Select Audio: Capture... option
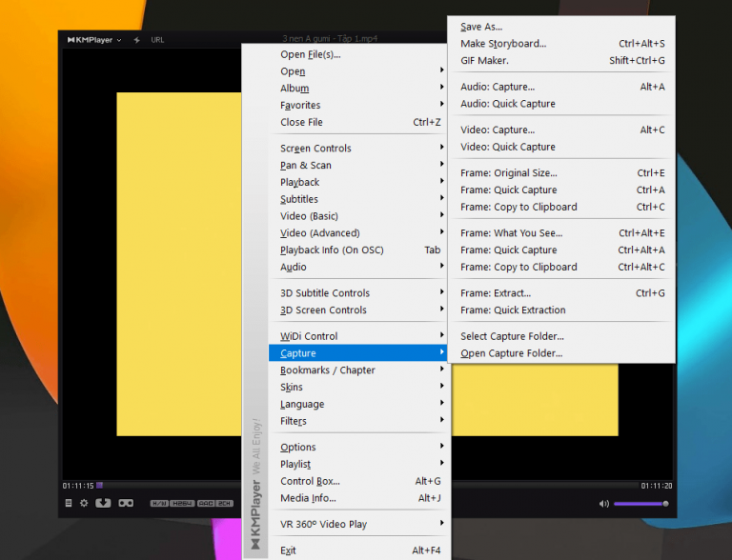 [x=561, y=87]
